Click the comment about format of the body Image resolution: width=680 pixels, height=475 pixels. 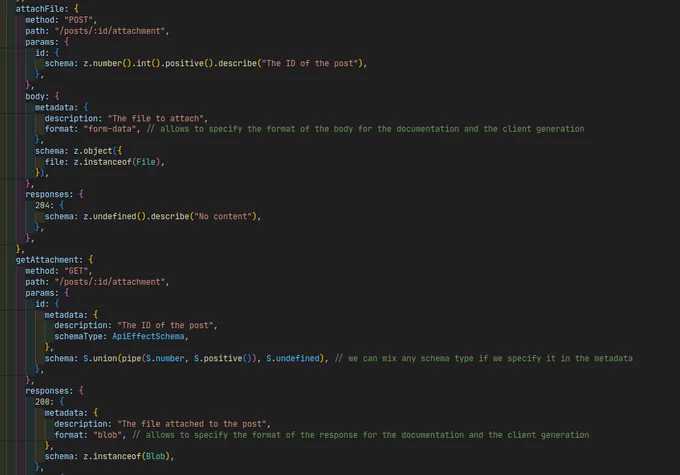365,129
